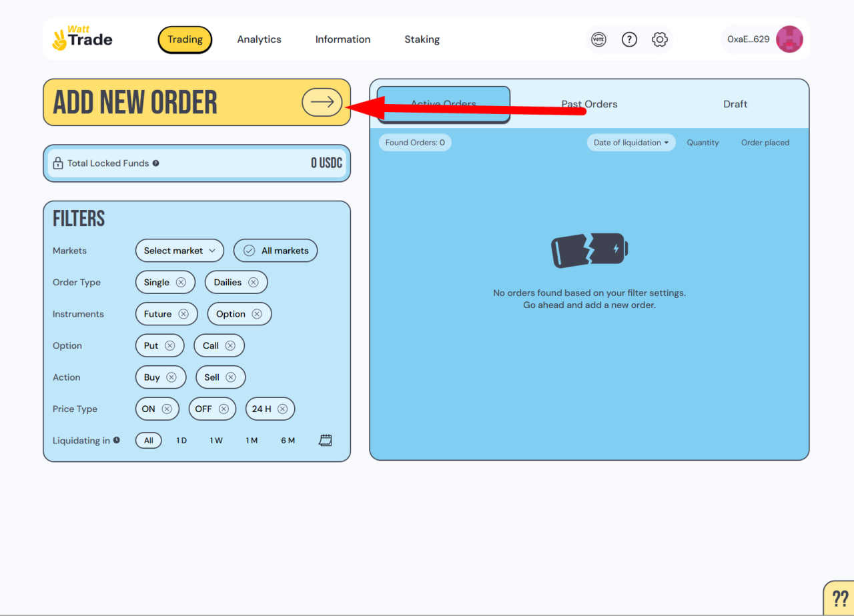The width and height of the screenshot is (854, 616).
Task: Sort orders by Quantity
Action: pos(703,143)
